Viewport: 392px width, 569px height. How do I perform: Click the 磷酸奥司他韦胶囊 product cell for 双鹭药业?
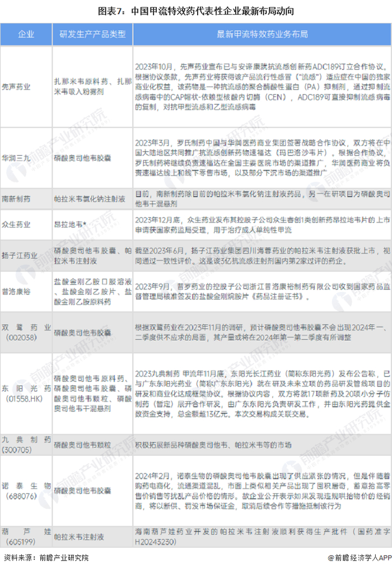click(92, 333)
